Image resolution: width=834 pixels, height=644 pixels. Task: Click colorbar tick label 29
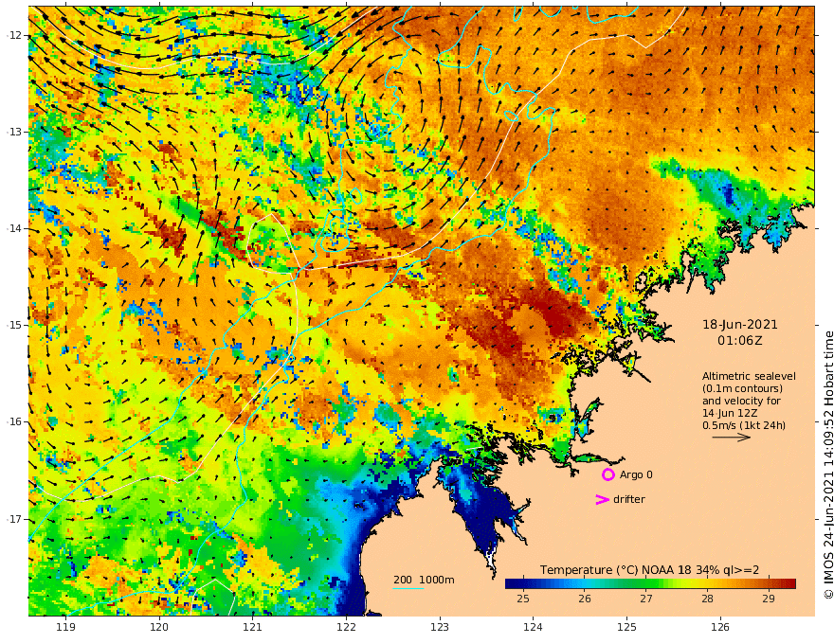tap(768, 599)
